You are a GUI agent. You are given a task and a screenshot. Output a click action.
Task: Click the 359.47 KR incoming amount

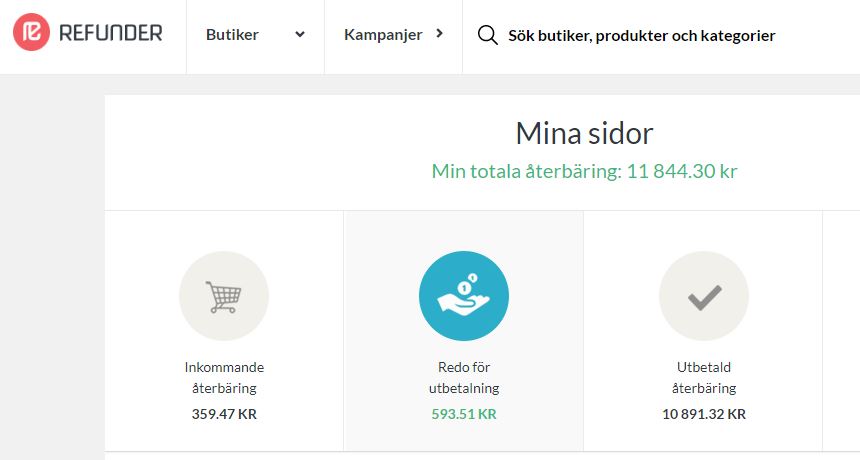click(224, 414)
